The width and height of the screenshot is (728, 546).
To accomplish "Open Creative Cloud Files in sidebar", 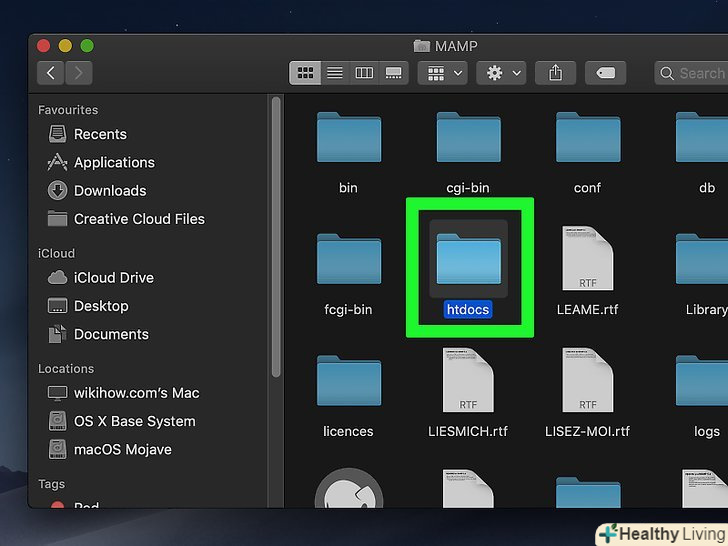I will coord(126,219).
